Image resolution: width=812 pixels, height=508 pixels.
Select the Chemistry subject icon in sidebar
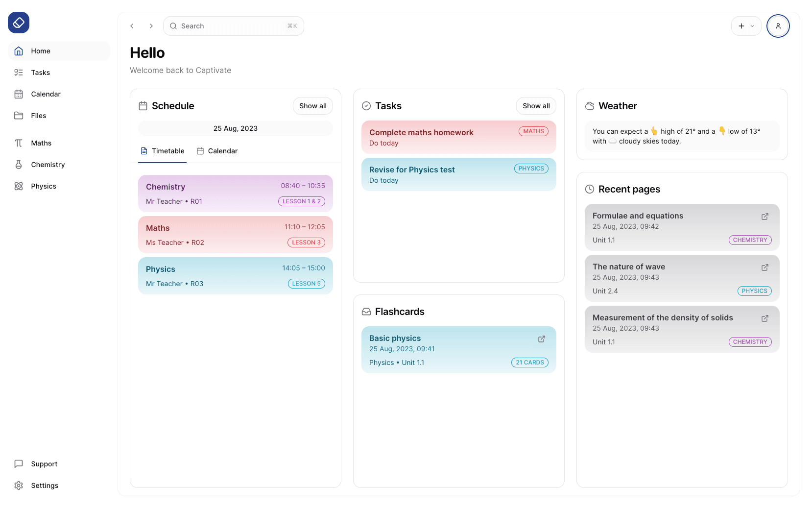[x=19, y=165]
